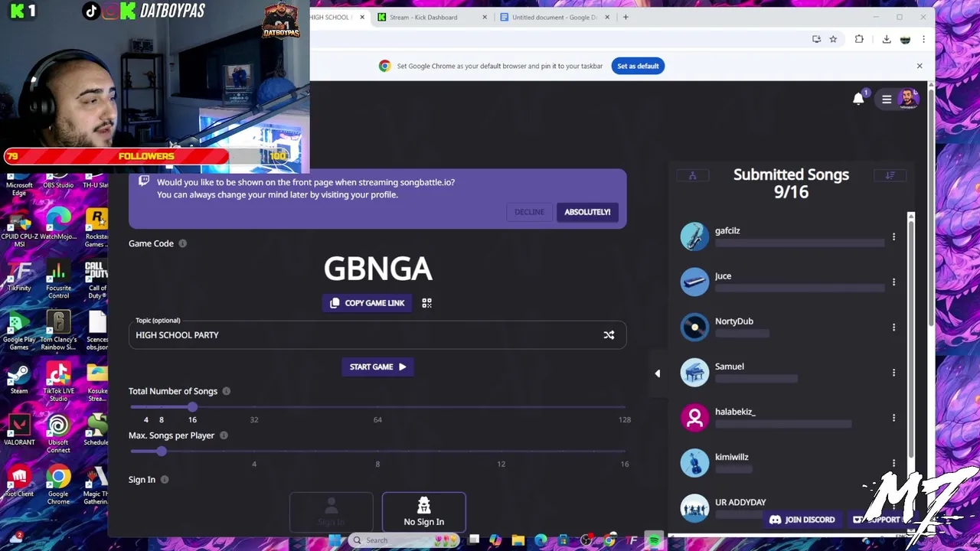
Task: Click Set as default Chrome button
Action: 638,66
